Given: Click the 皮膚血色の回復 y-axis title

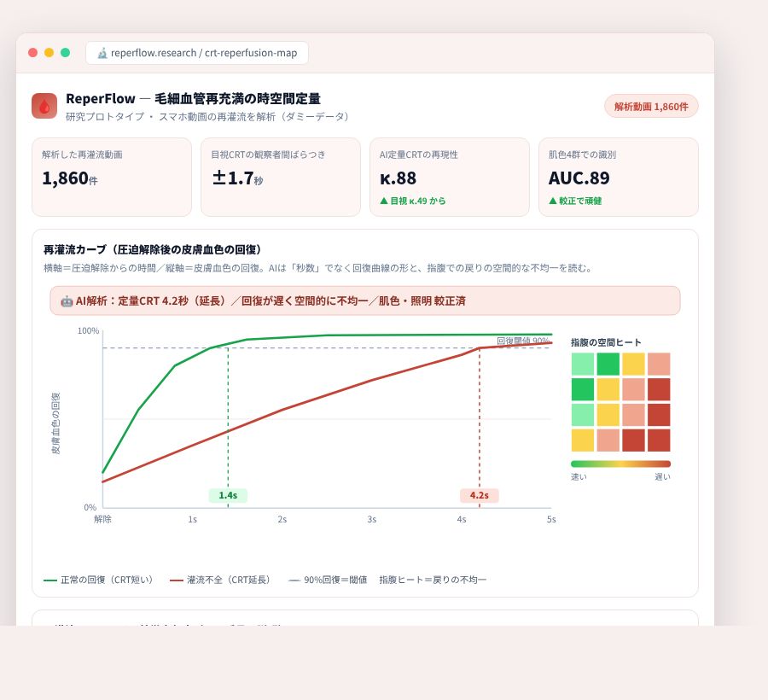Looking at the screenshot, I should [55, 423].
